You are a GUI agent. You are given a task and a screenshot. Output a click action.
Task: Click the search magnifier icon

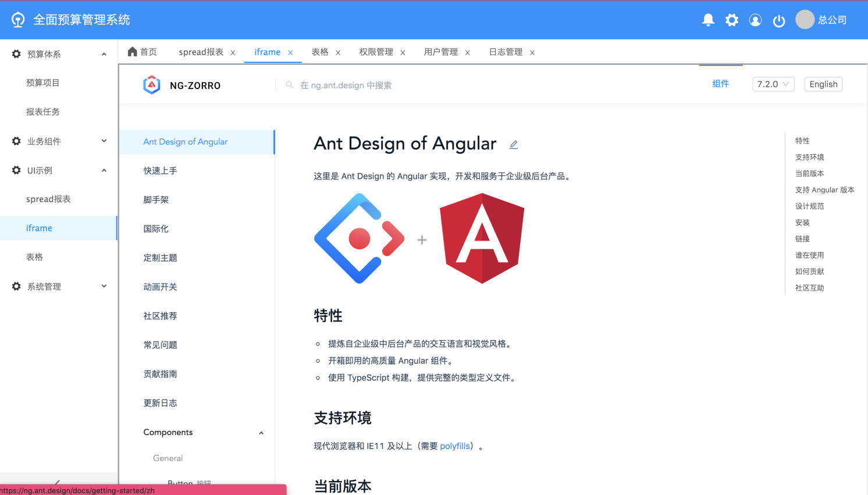coord(289,85)
